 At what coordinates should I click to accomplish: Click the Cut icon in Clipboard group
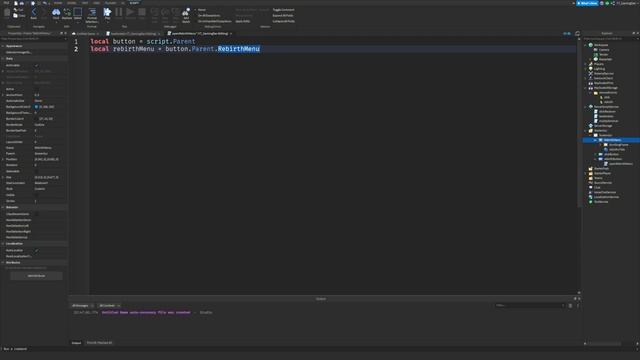point(15,10)
